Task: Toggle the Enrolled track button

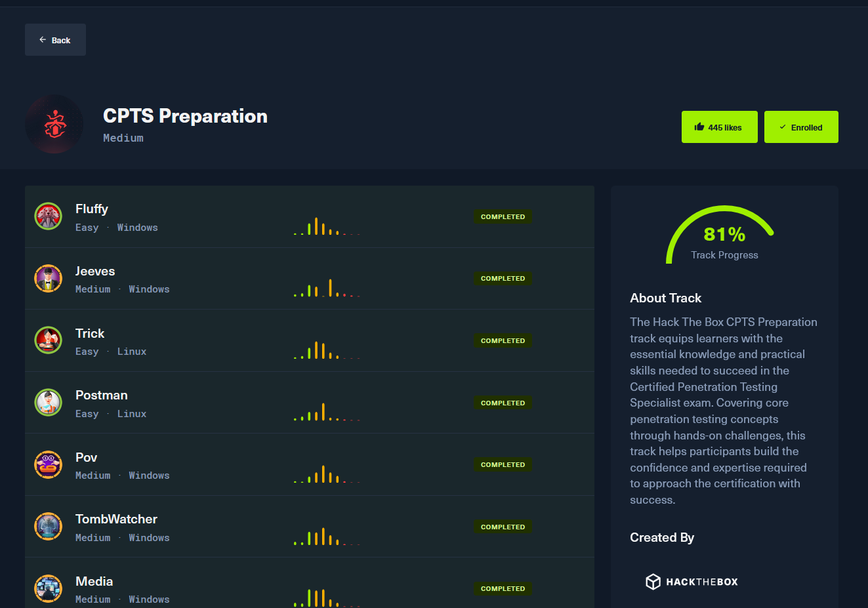Action: (x=800, y=127)
